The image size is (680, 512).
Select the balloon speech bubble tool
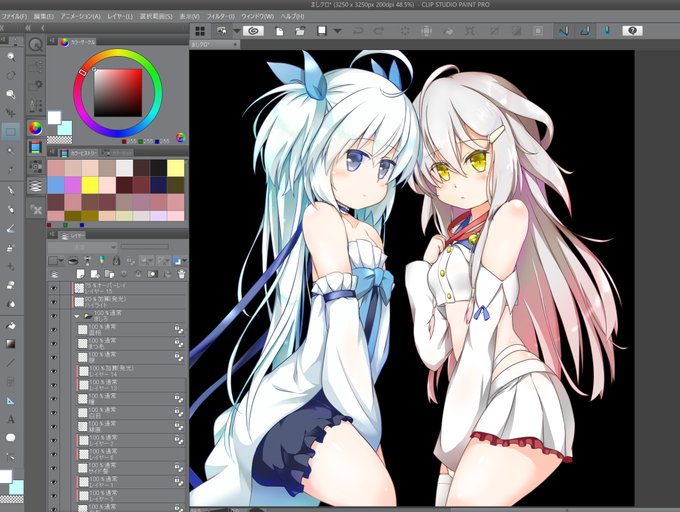11,438
